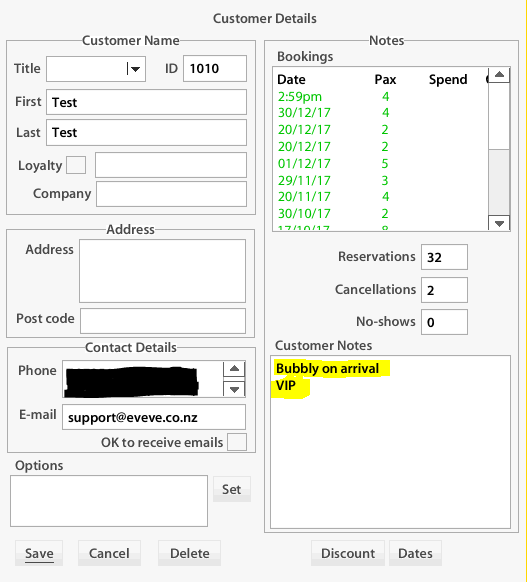Tick the Loyalty checkbox
Image resolution: width=527 pixels, height=582 pixels.
click(76, 165)
